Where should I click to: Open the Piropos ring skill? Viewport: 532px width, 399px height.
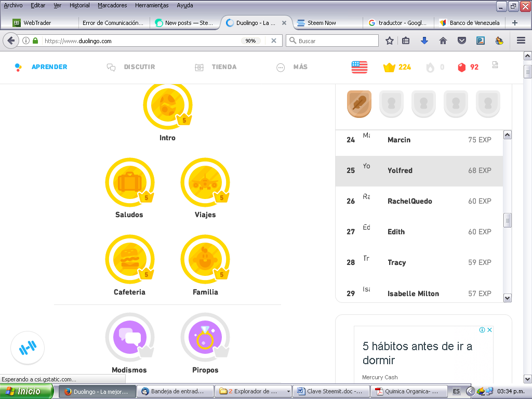(x=205, y=337)
